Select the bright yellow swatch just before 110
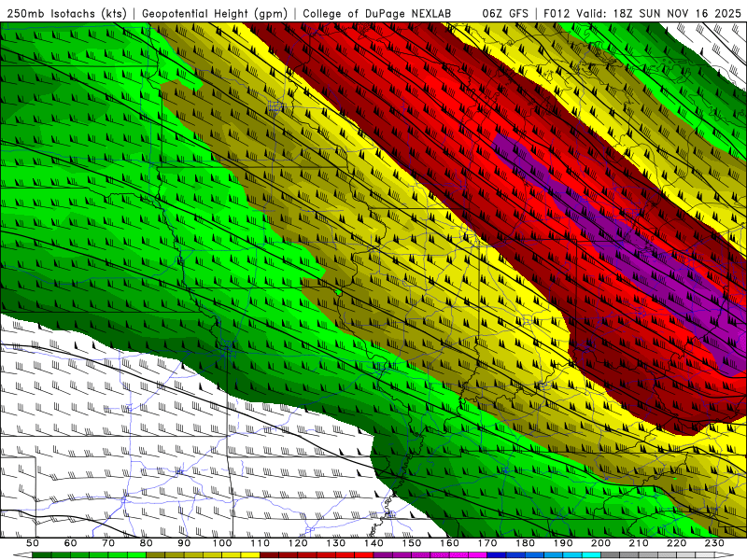This screenshot has height=560, width=747. [250, 555]
